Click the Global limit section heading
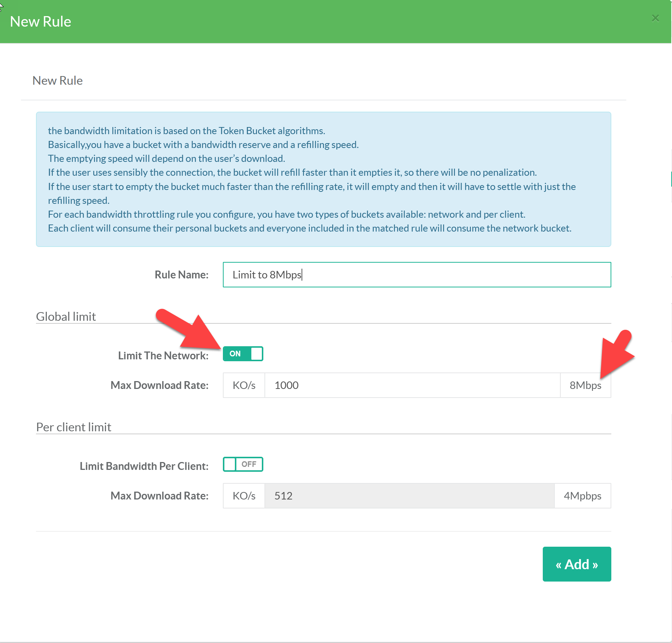This screenshot has width=672, height=643. coord(66,317)
